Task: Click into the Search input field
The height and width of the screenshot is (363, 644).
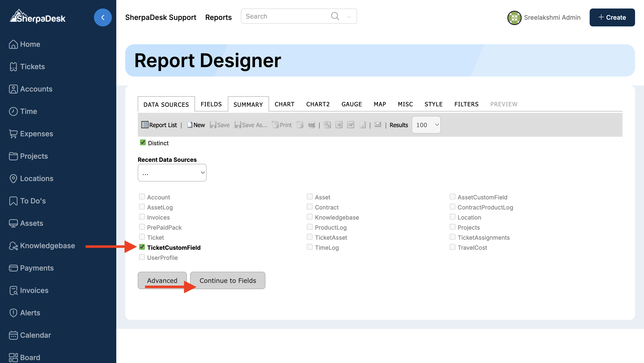Action: (285, 16)
